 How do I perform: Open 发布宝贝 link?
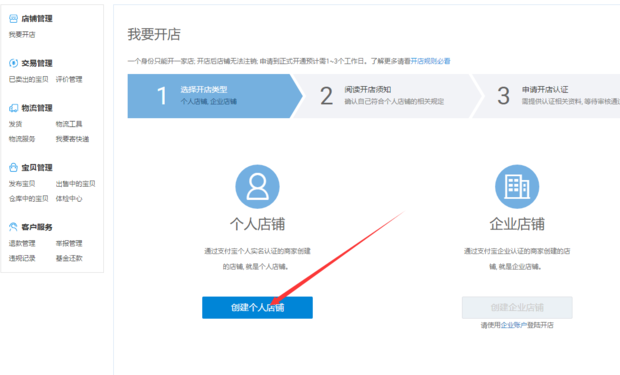22,184
